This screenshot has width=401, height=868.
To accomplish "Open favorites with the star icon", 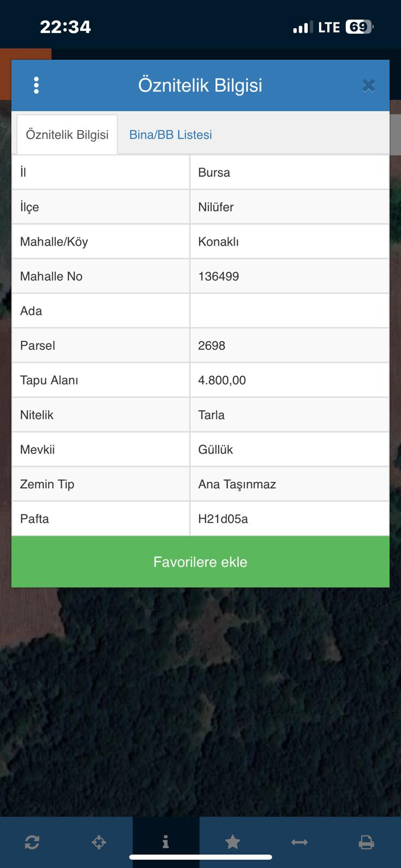I will [x=233, y=842].
